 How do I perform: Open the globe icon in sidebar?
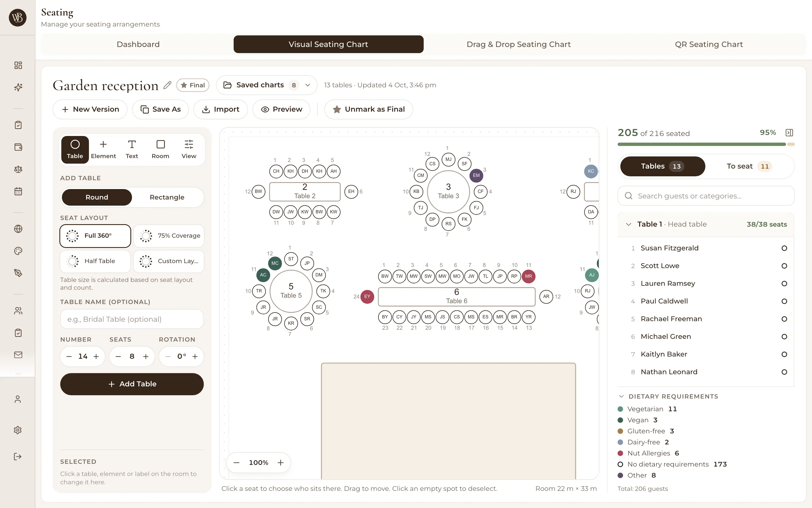click(18, 229)
